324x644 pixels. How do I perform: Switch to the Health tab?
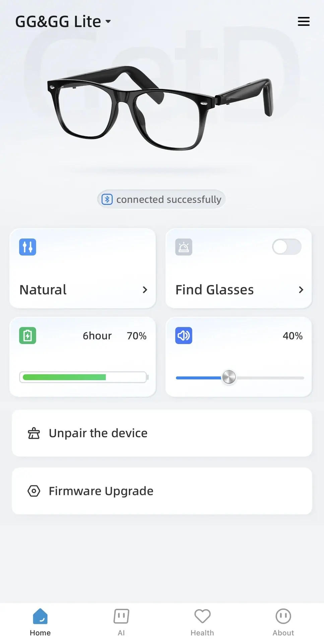[x=202, y=621]
